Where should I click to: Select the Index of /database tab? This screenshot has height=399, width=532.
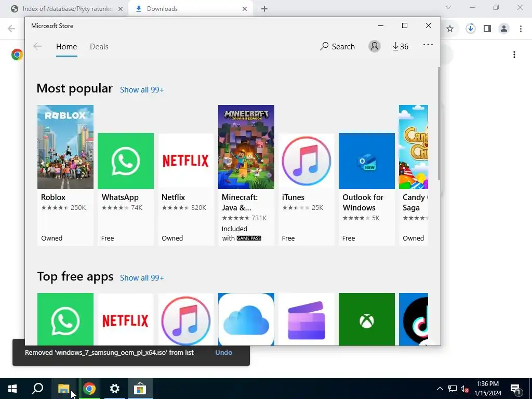[67, 9]
